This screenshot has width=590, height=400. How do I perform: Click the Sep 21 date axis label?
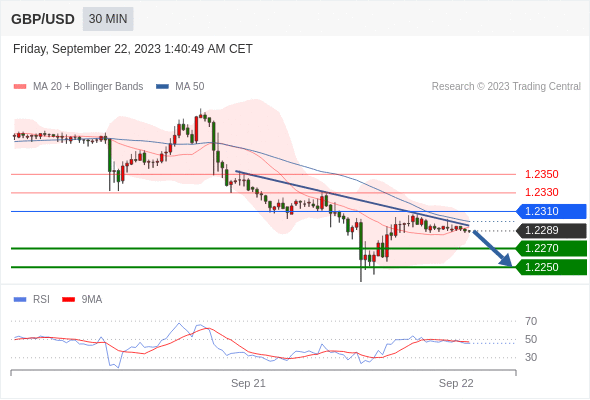coord(248,383)
